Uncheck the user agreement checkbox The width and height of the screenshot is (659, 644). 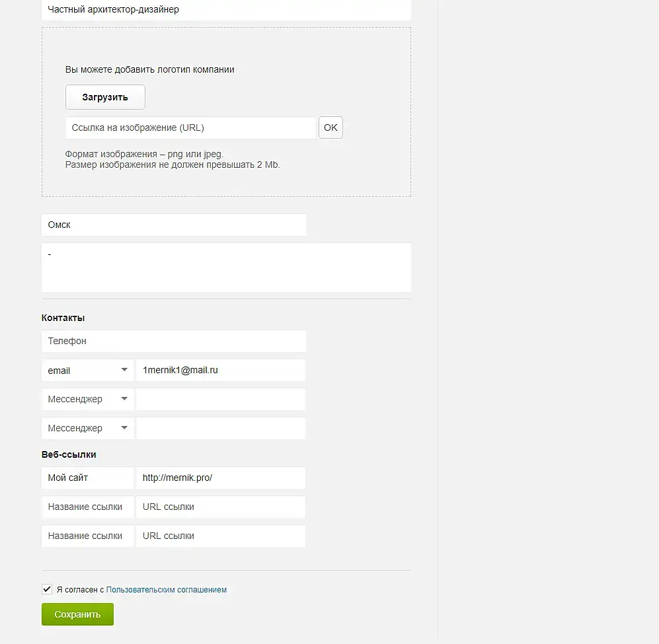tap(47, 589)
